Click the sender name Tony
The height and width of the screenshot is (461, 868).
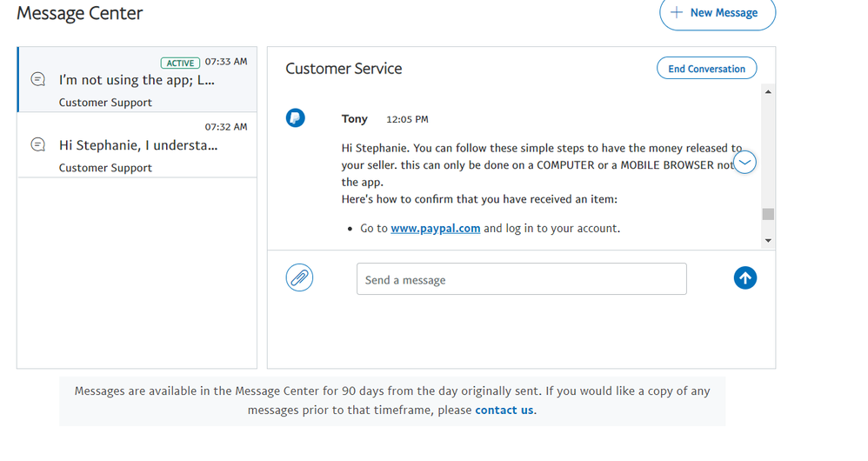354,119
